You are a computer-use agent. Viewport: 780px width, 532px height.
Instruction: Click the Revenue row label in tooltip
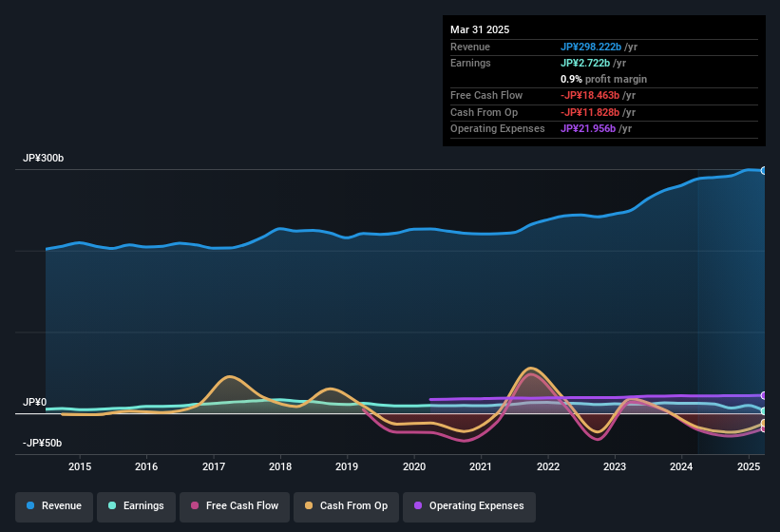click(470, 47)
